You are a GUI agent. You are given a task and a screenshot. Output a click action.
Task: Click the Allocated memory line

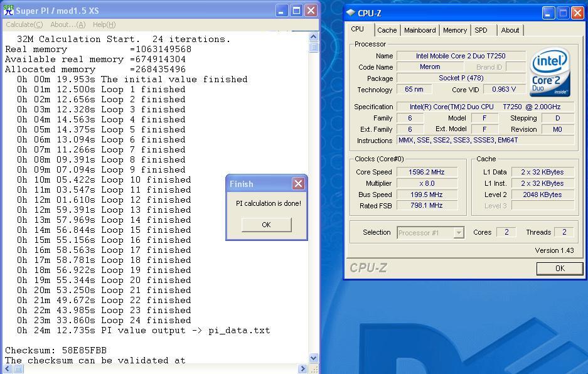[95, 70]
